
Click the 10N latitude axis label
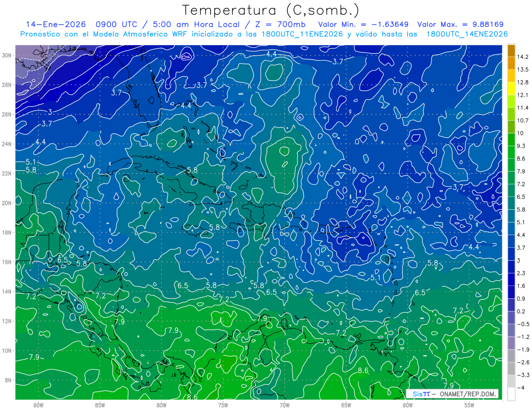(x=7, y=351)
